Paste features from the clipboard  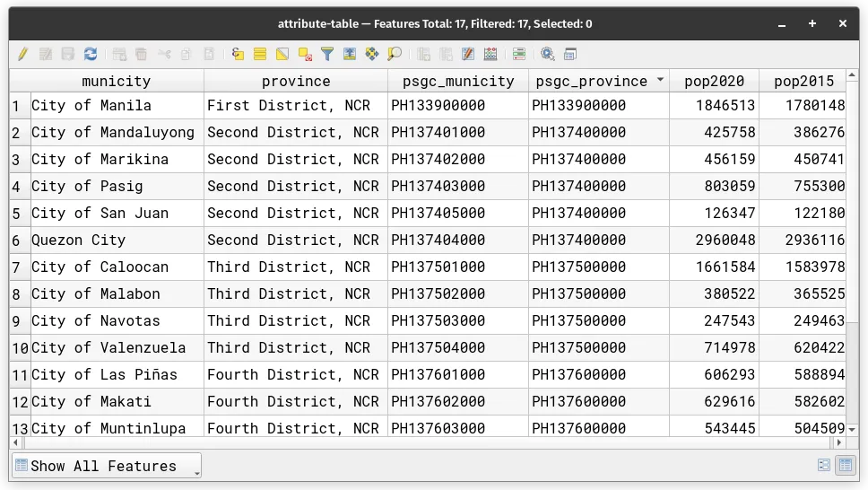[209, 54]
